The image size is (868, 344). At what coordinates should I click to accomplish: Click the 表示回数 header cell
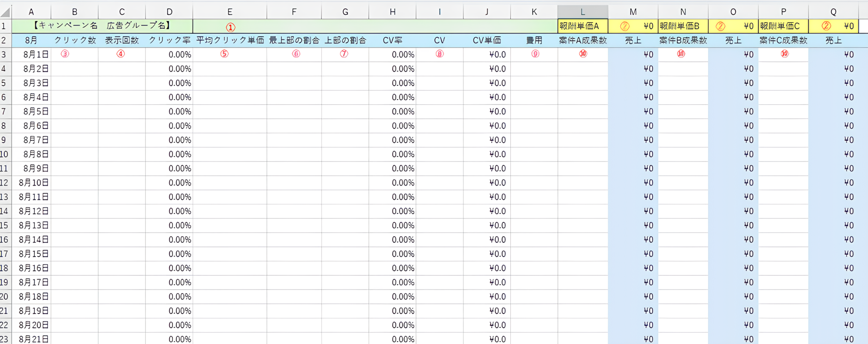[122, 40]
